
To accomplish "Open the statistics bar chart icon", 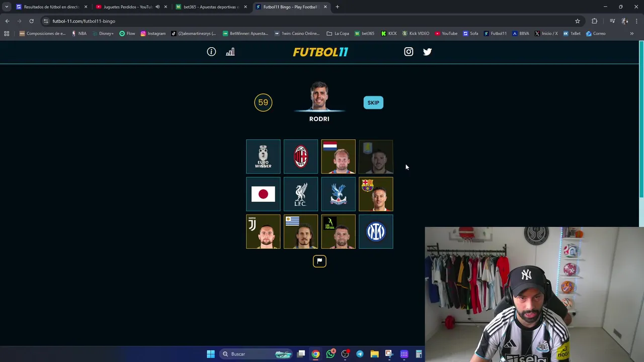I will pyautogui.click(x=230, y=52).
